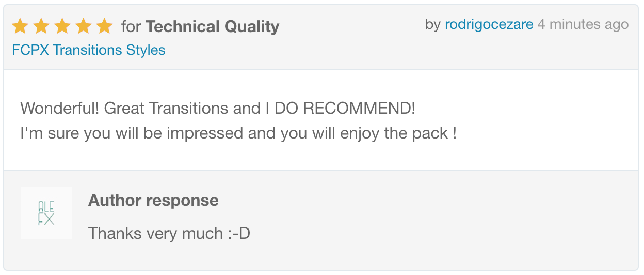
Task: Click the ':-D' emoticon in the reply
Action: tap(238, 234)
